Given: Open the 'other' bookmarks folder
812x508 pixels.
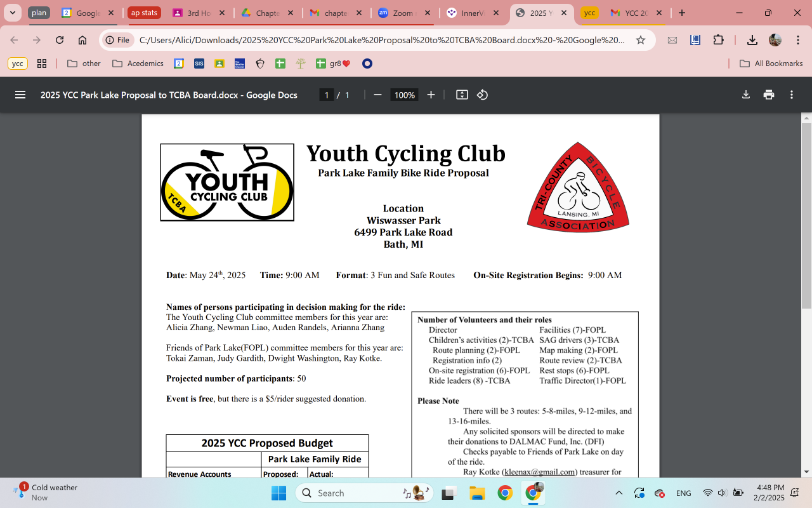Looking at the screenshot, I should 84,63.
